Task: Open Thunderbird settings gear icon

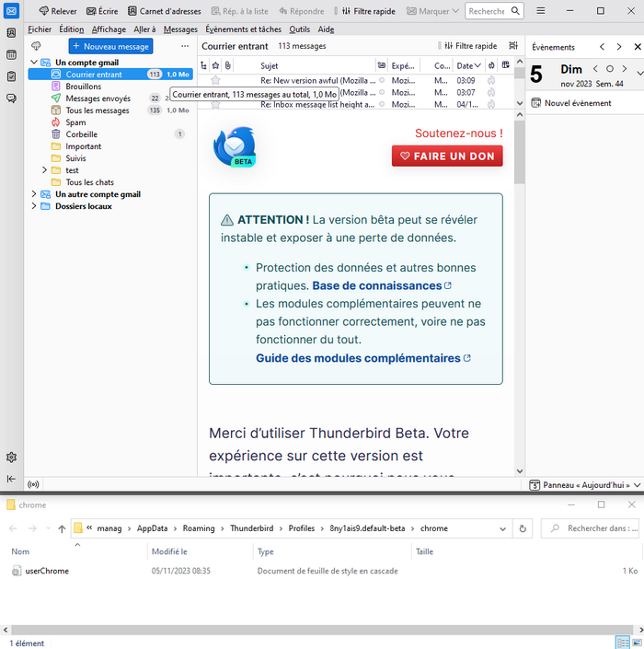Action: click(11, 458)
